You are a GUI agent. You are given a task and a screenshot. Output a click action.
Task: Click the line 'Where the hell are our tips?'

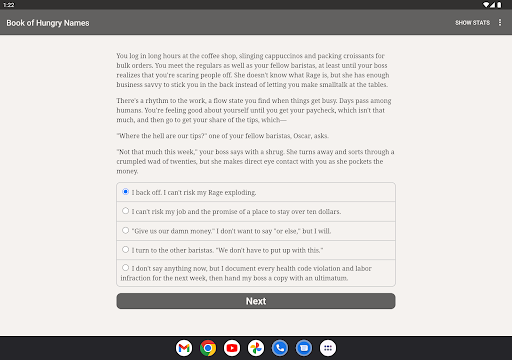(x=223, y=136)
